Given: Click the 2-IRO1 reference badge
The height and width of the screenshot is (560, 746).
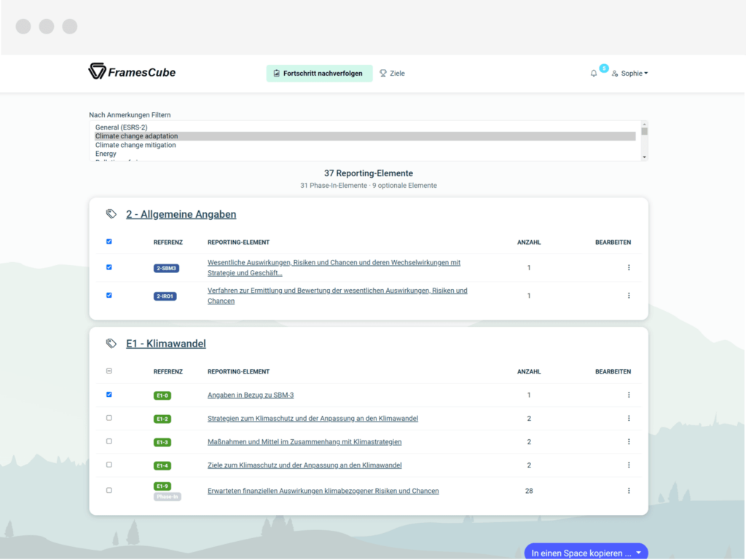Looking at the screenshot, I should [x=165, y=296].
